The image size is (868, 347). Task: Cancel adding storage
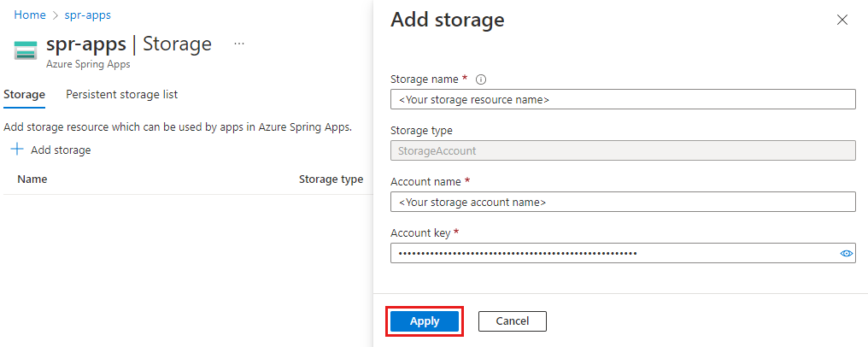[x=512, y=321]
